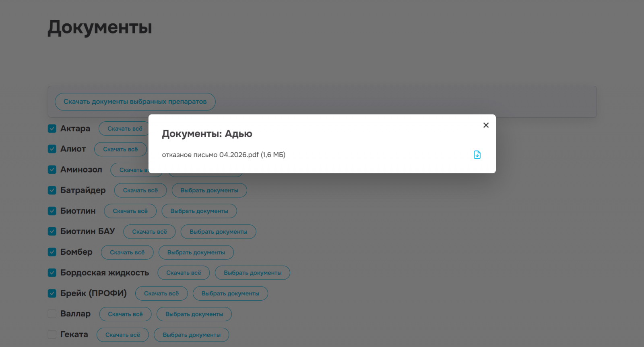Screen dimensions: 644x347
Task: Uncheck the Бордоская жидкость checkbox
Action: [52, 273]
